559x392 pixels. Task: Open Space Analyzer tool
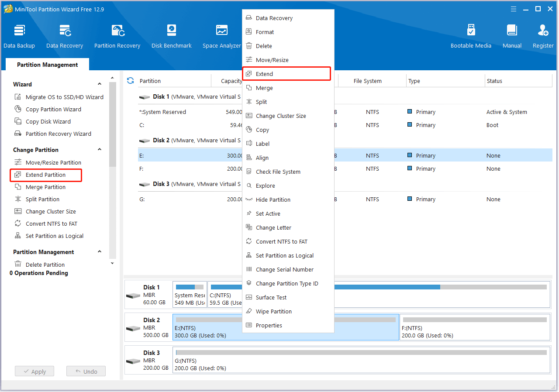pyautogui.click(x=222, y=37)
